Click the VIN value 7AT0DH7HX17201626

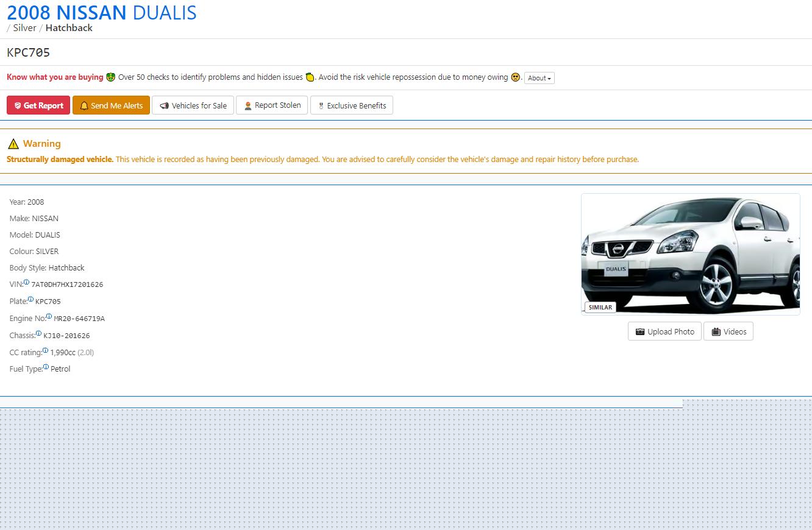point(67,284)
